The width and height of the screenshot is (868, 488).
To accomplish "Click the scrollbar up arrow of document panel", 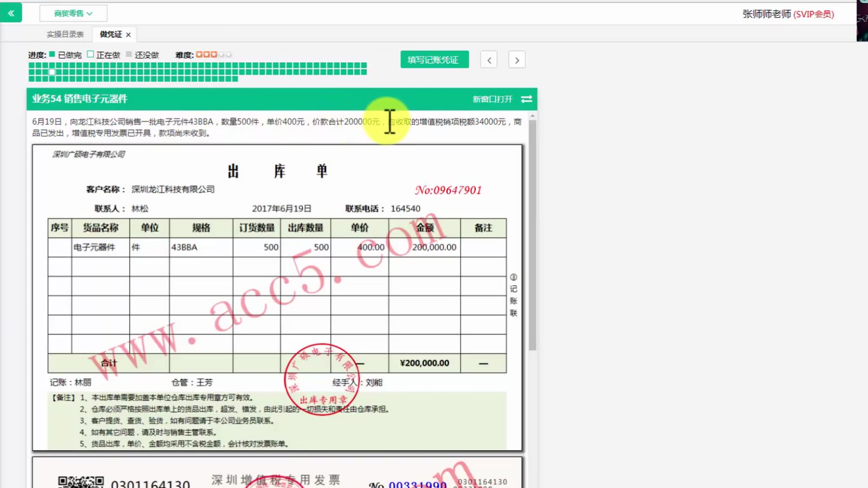I will [533, 116].
